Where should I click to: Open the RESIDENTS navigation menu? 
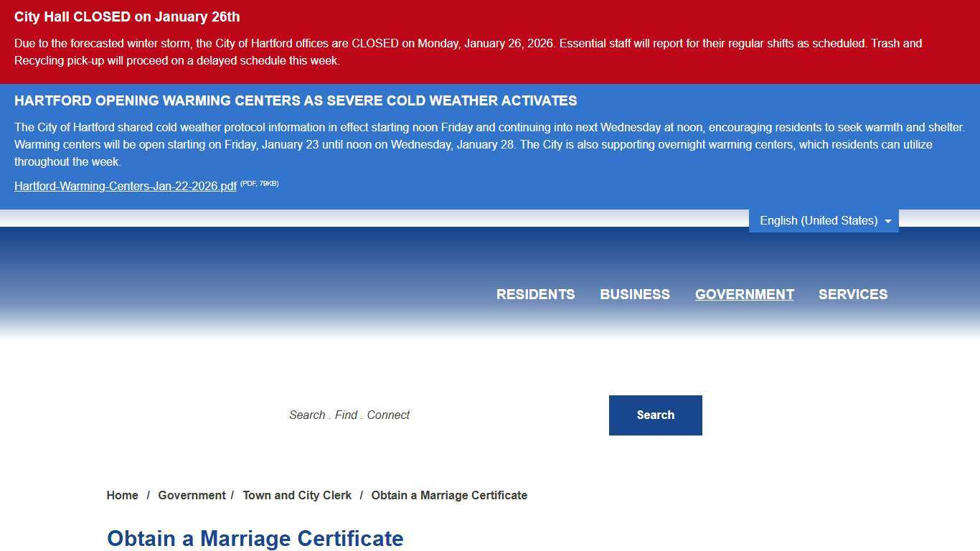[x=535, y=294]
